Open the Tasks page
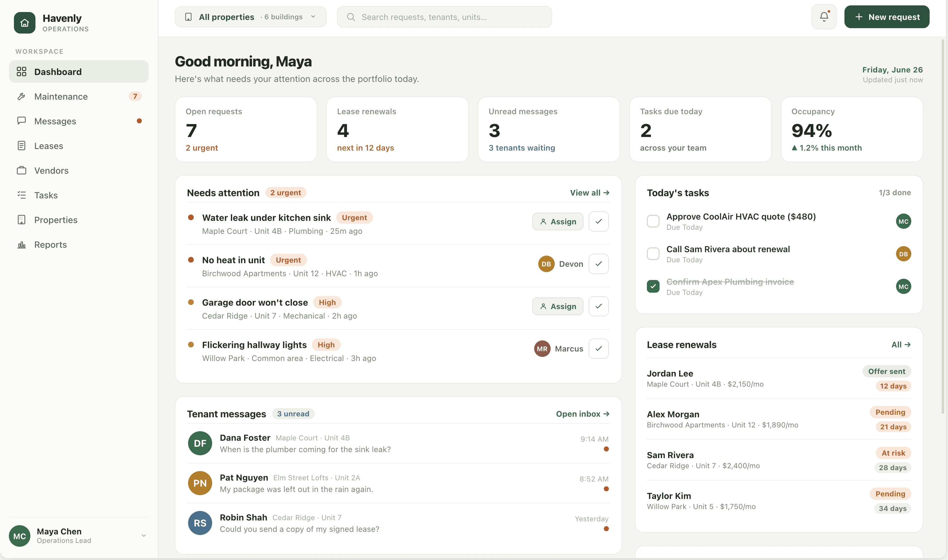The width and height of the screenshot is (948, 560). [x=79, y=195]
